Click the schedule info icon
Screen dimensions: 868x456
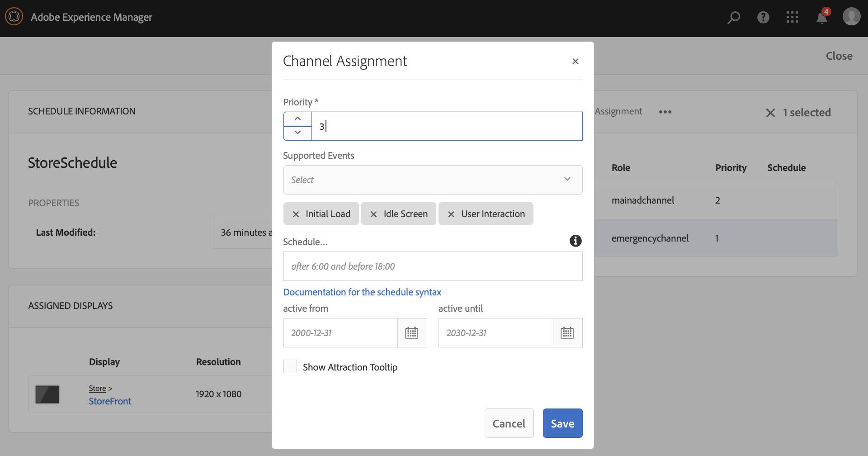tap(575, 241)
